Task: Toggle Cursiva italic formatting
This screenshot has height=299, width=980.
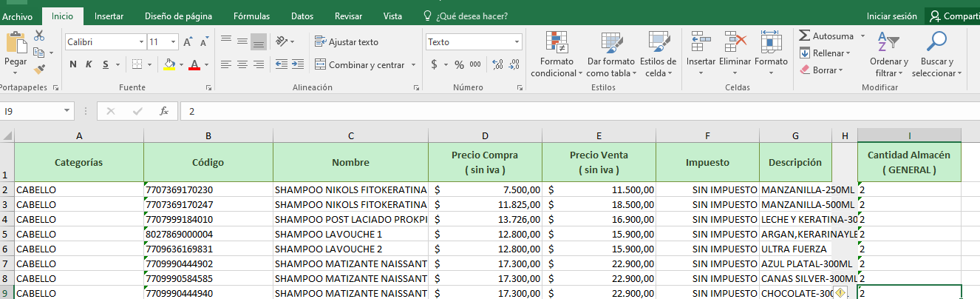Action: 89,64
